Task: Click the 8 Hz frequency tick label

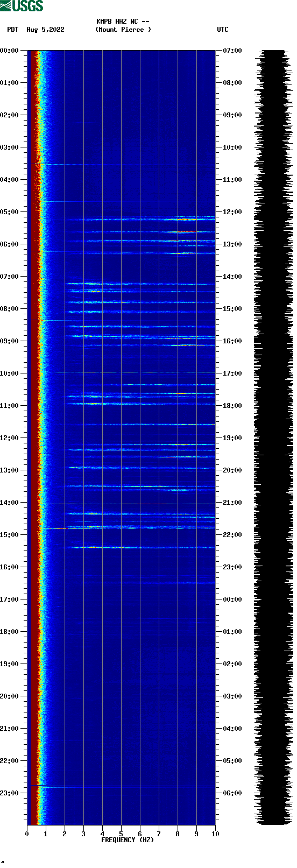Action: [178, 834]
